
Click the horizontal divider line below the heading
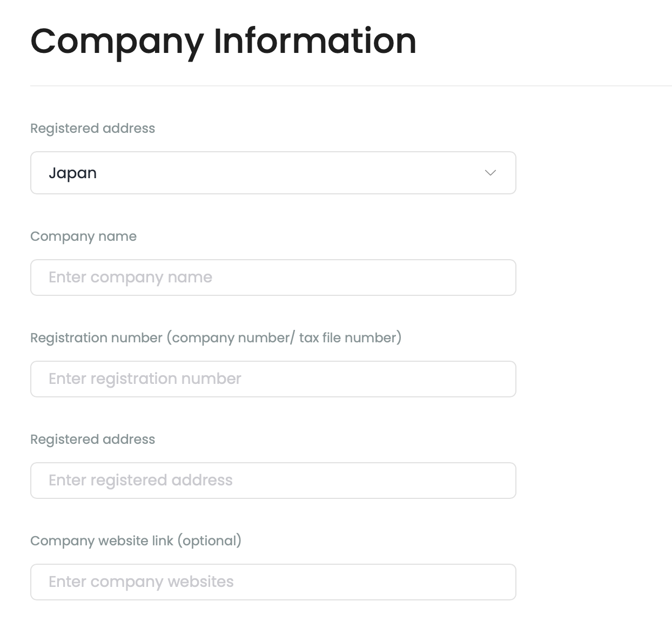(x=351, y=85)
